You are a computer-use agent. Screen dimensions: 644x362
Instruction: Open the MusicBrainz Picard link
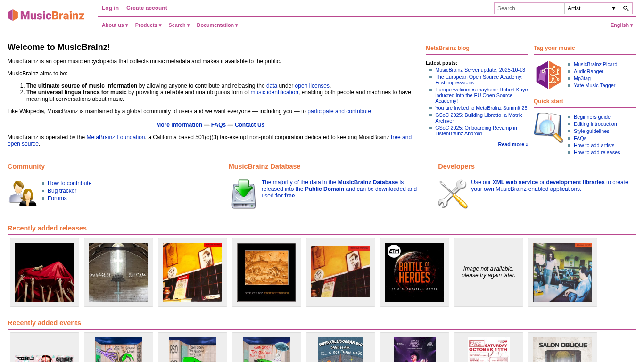[595, 64]
